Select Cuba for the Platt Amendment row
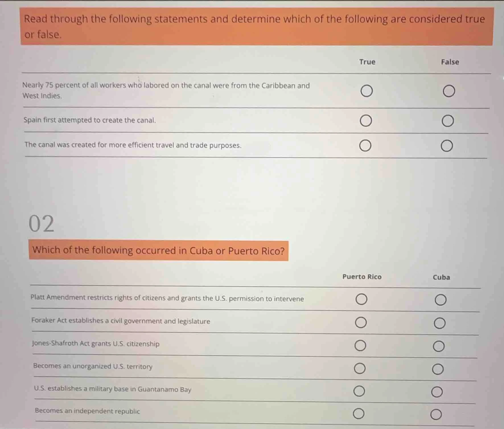 tap(441, 300)
